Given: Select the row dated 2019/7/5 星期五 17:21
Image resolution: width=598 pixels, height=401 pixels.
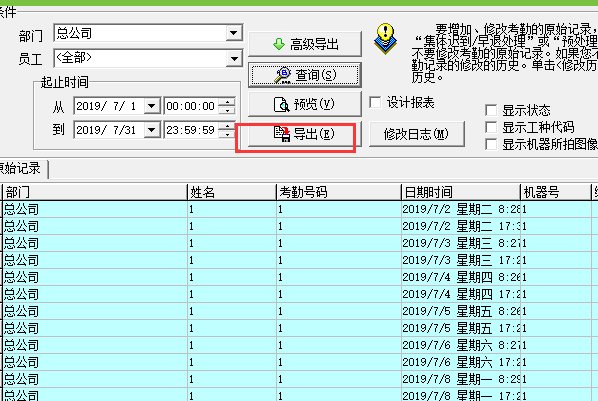Looking at the screenshot, I should pyautogui.click(x=299, y=328).
